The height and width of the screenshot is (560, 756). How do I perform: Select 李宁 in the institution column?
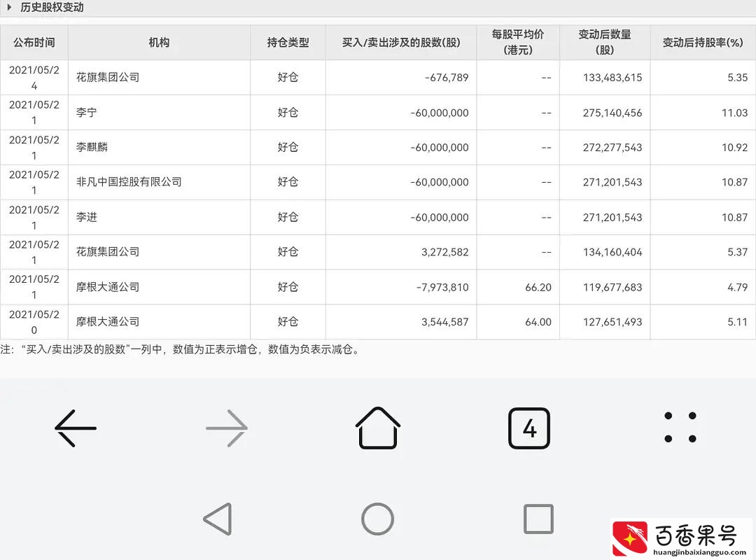click(x=86, y=113)
